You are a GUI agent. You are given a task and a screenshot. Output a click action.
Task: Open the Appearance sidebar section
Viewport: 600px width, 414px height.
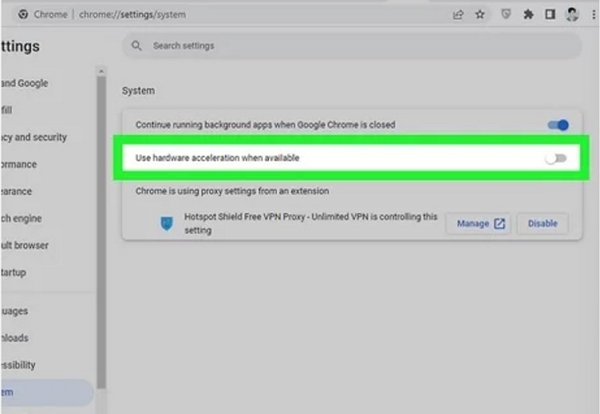coord(16,191)
